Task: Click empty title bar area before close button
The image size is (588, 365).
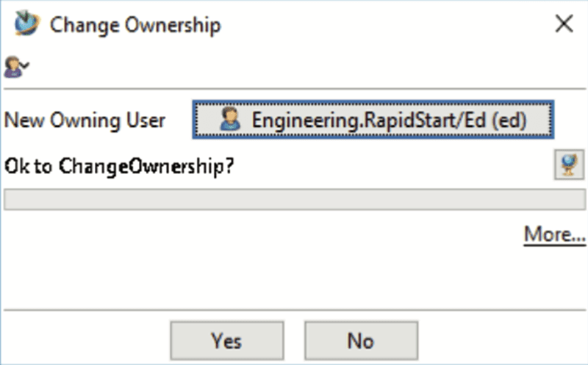Action: [x=387, y=24]
